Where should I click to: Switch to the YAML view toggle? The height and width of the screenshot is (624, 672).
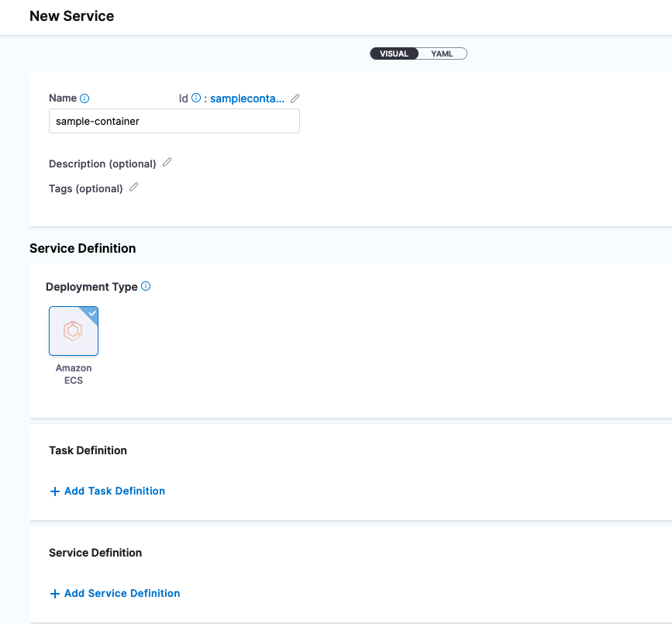tap(443, 53)
